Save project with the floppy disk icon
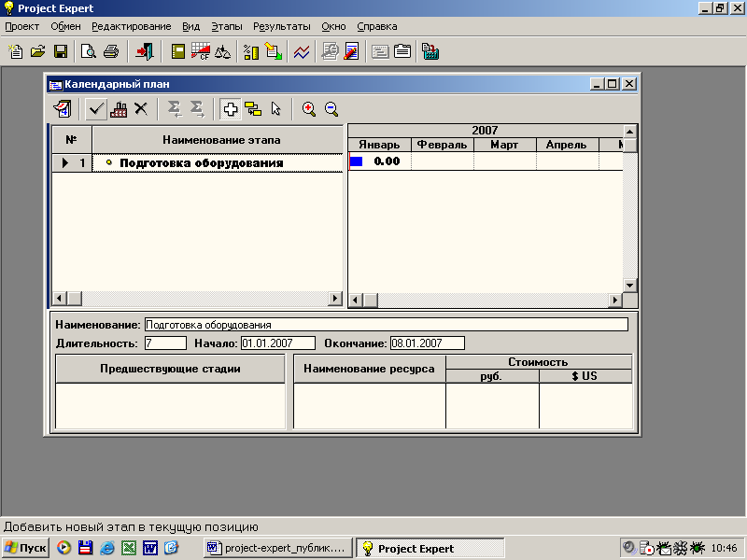This screenshot has width=747, height=560. tap(61, 51)
